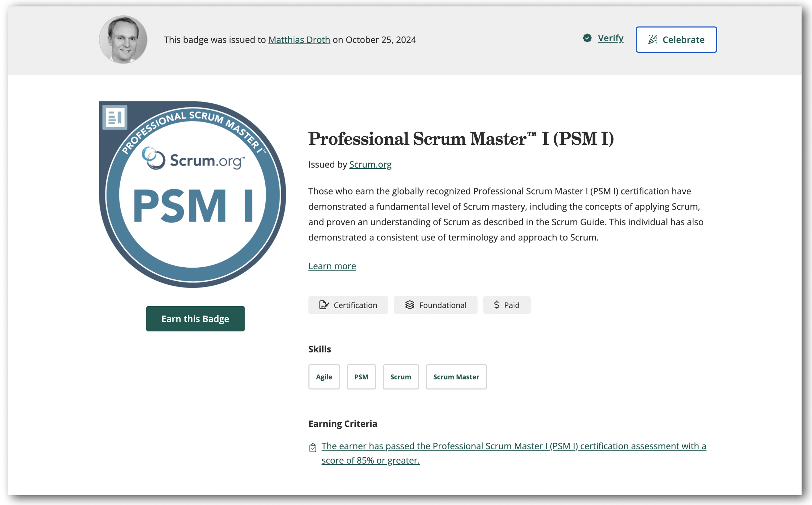Click the document icon on badge corner
The height and width of the screenshot is (505, 812).
[115, 118]
